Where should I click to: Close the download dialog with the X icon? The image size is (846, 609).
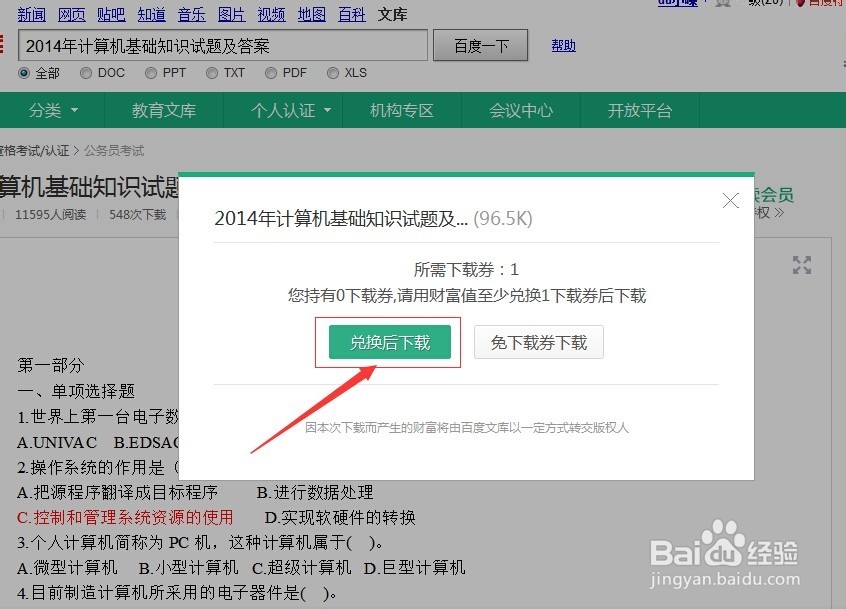point(731,200)
